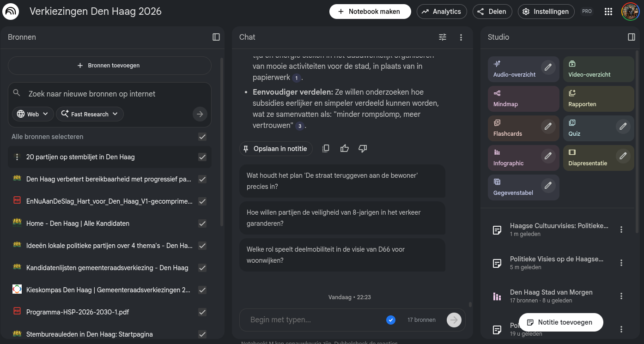Collapse the Bronnen panel
Screen dimensions: 644x344
[x=216, y=37]
